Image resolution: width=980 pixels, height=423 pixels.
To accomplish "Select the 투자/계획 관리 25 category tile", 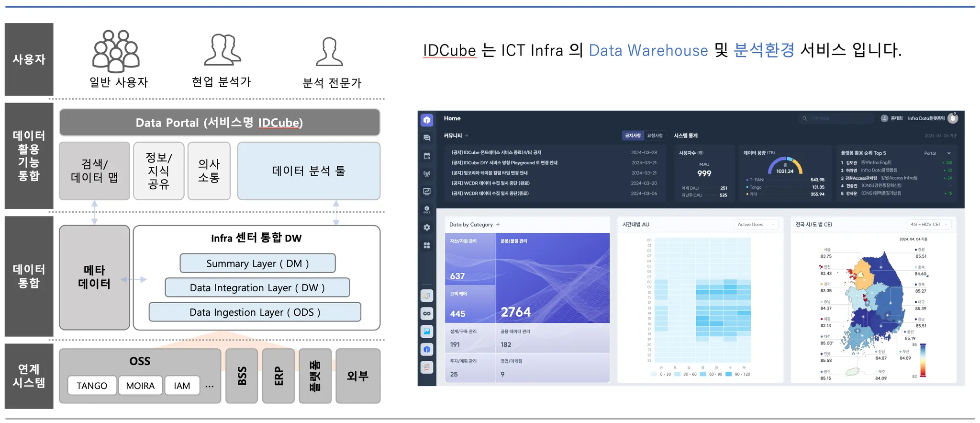I will point(470,367).
